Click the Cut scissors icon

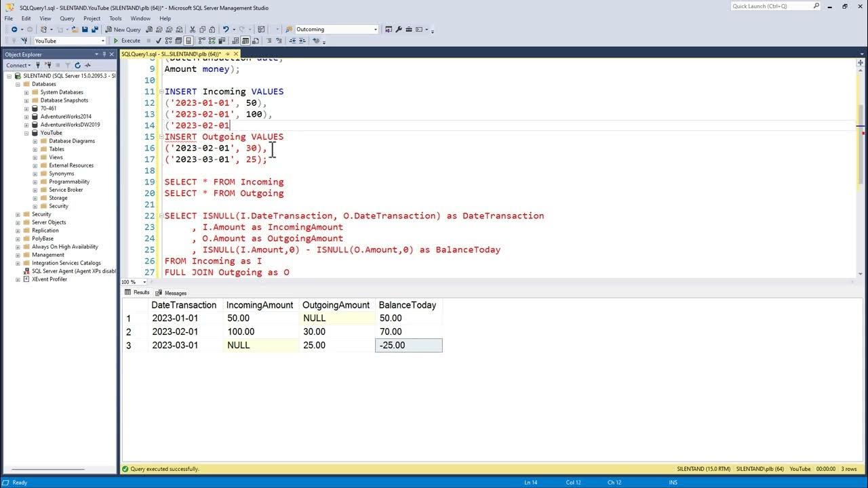(193, 29)
